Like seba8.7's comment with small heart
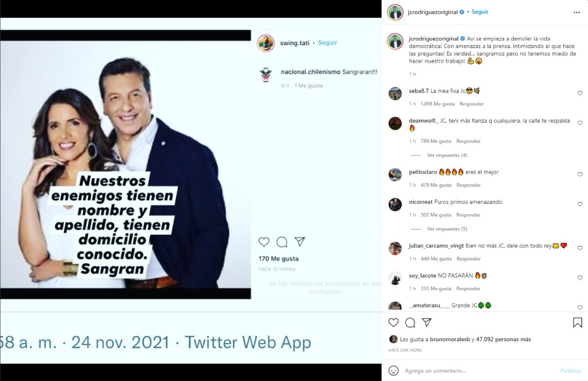This screenshot has height=381, width=588. (580, 93)
